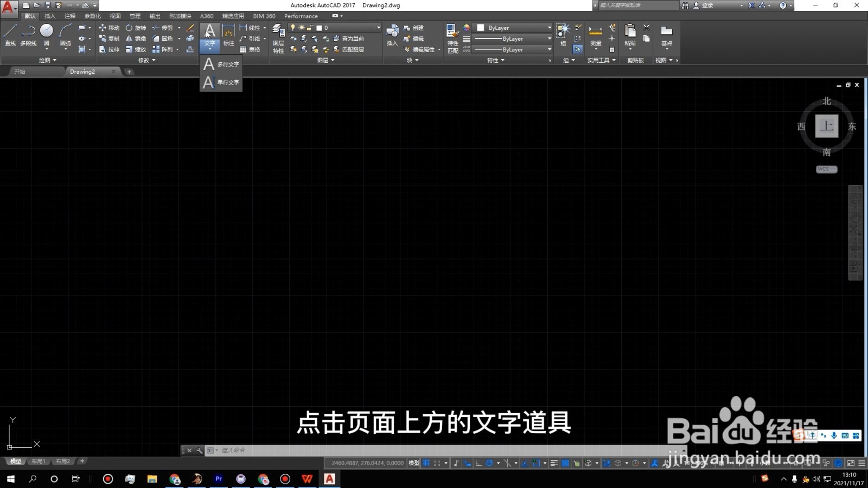
Task: Click the 创建 (Create block) icon
Action: pos(414,28)
